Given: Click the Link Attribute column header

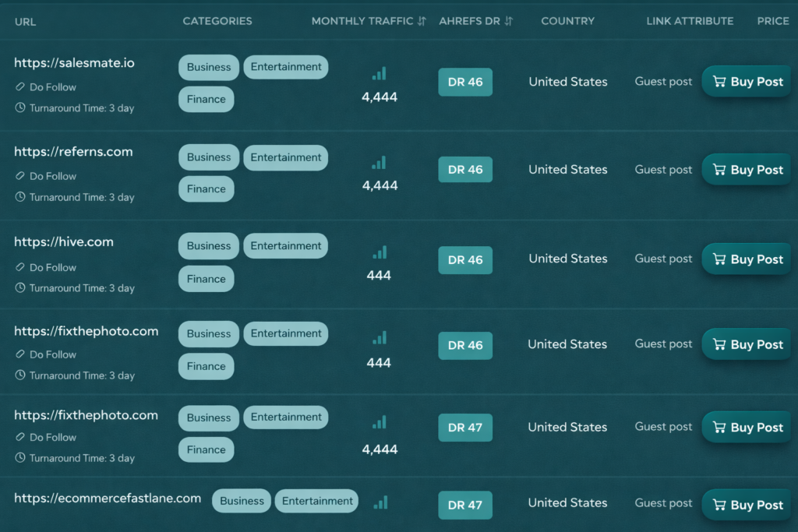Looking at the screenshot, I should point(690,21).
